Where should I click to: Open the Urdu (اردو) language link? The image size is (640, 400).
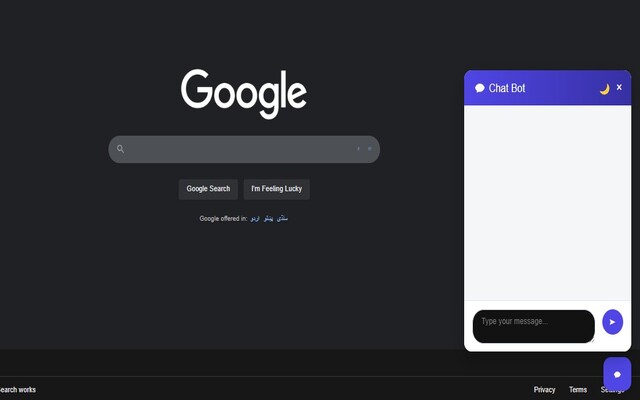coord(255,218)
